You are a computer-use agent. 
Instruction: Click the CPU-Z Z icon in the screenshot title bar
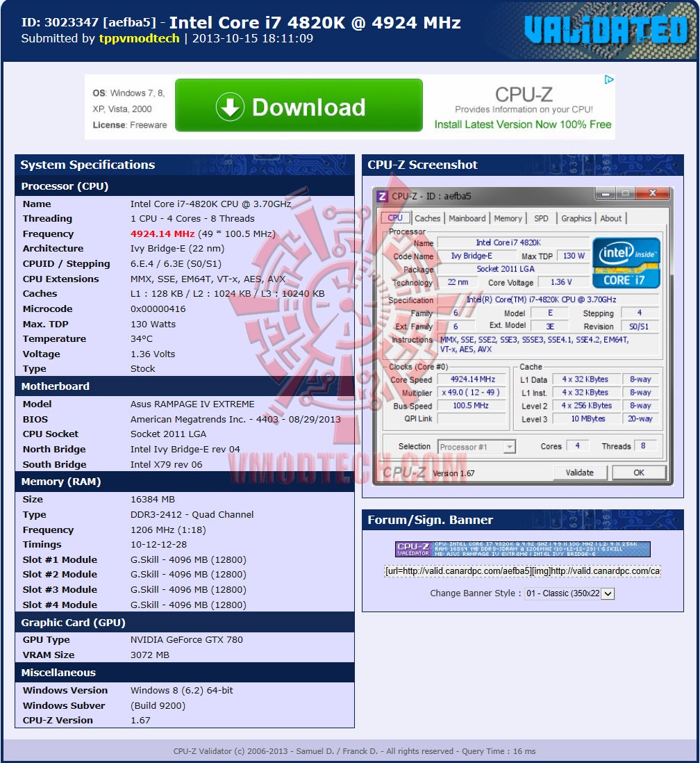383,196
